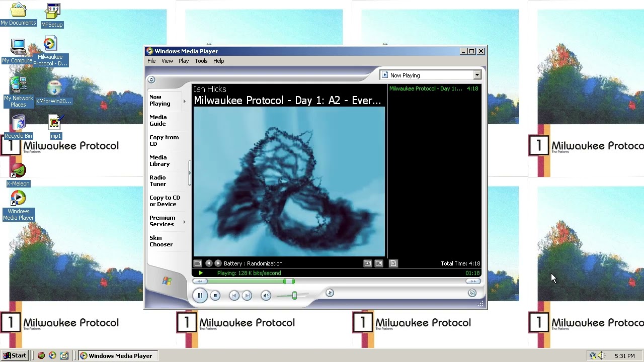Click the system tray volume speaker icon
Image resolution: width=644 pixels, height=362 pixels.
[x=602, y=356]
